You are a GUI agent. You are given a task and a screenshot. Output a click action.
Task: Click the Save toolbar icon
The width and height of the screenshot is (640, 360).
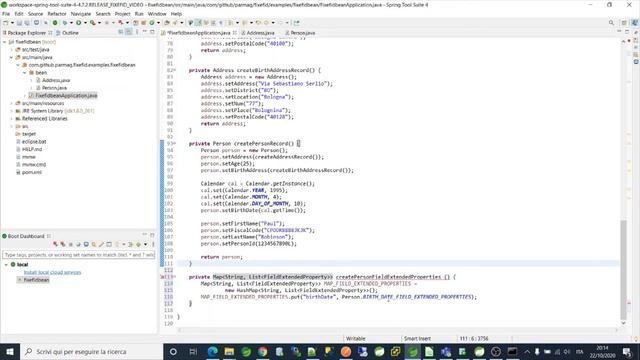click(19, 23)
